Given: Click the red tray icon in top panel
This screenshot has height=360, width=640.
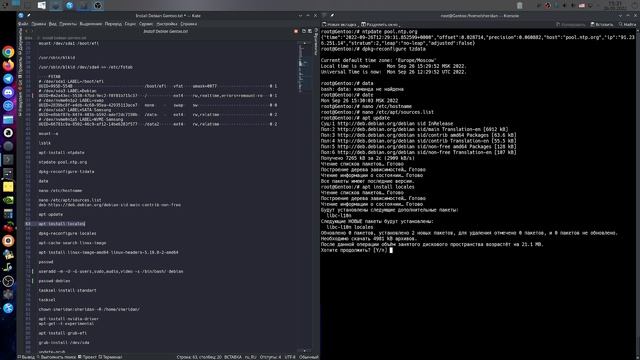Looking at the screenshot, I should [548, 5].
